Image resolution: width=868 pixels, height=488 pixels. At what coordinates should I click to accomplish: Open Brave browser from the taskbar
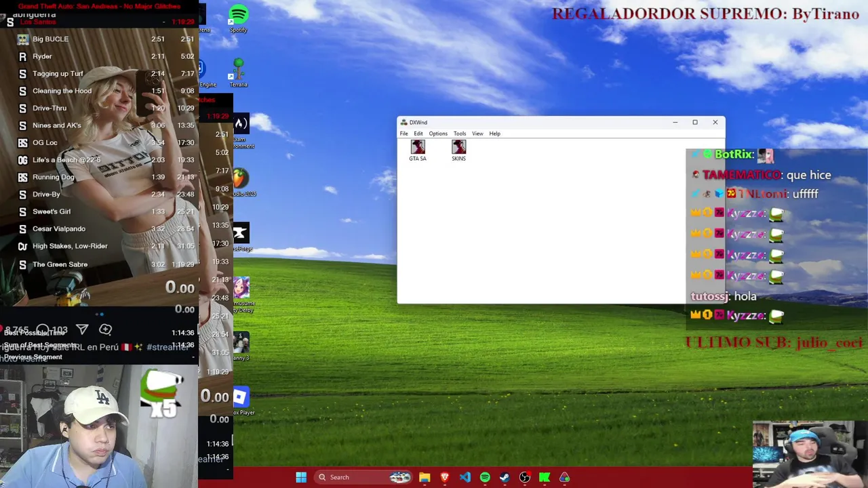click(445, 477)
